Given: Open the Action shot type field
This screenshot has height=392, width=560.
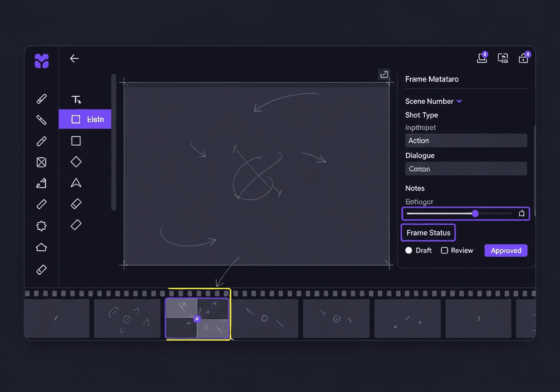Looking at the screenshot, I should click(465, 140).
